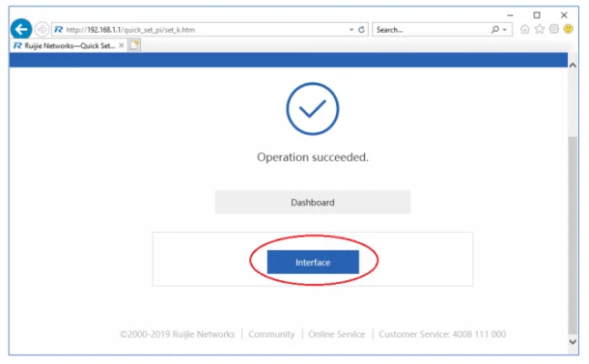Close the Ruijie Networks tab
Viewport: 589px width, 364px height.
click(x=121, y=45)
